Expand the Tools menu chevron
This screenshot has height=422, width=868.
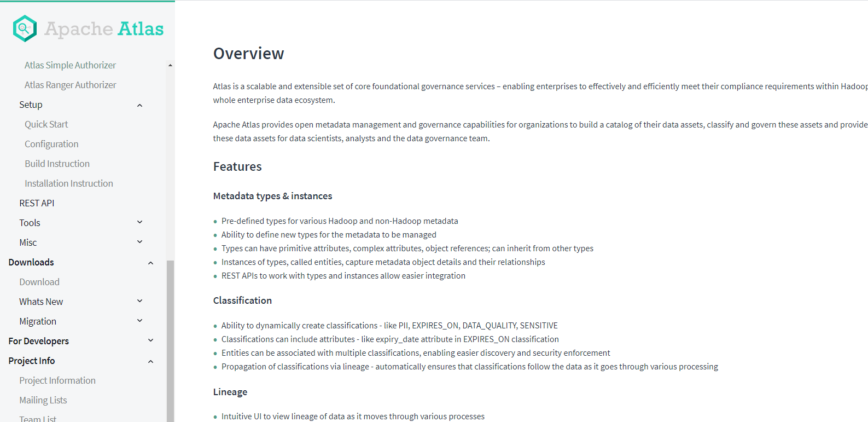(139, 222)
